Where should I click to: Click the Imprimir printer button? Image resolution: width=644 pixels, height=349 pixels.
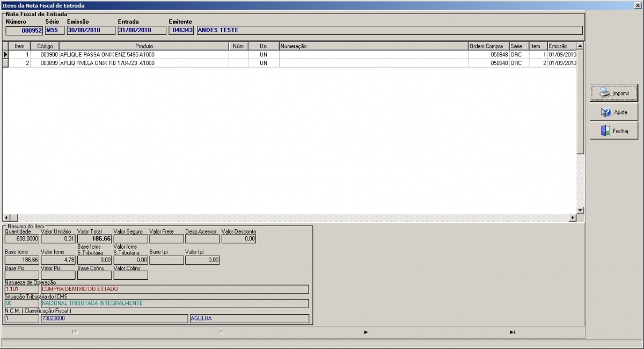[x=614, y=93]
